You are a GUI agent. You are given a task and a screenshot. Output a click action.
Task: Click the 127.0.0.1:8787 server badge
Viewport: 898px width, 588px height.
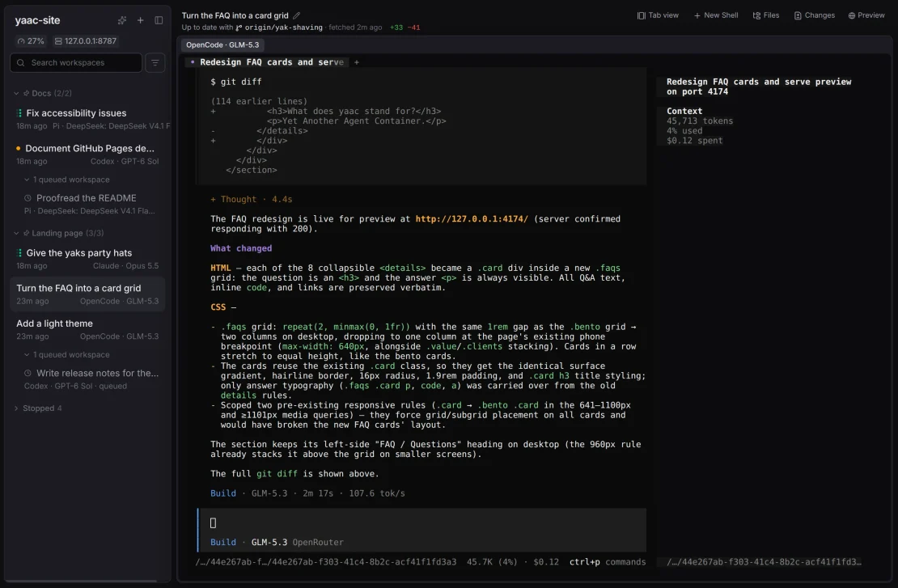pos(85,41)
